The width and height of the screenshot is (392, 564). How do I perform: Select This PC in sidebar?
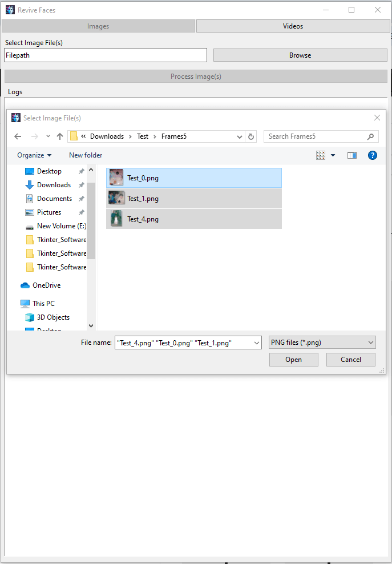[43, 304]
